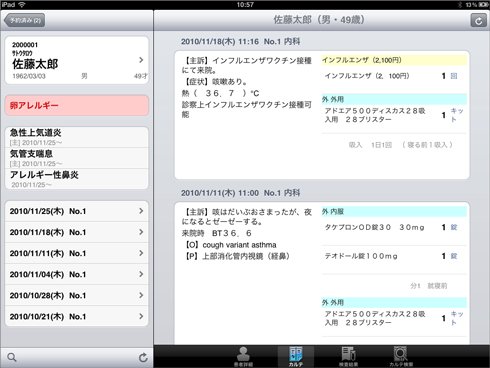
Task: Switch to the 検査結果 tab
Action: pos(348,357)
